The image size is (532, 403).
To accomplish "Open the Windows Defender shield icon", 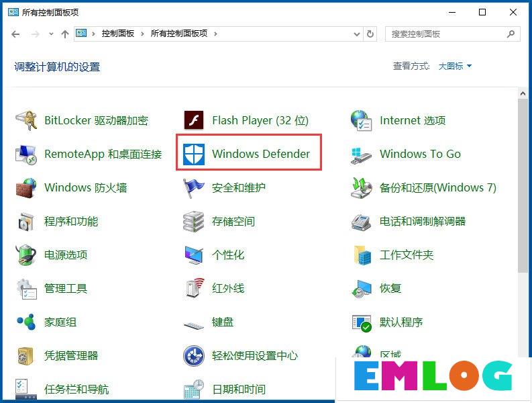I will click(194, 154).
